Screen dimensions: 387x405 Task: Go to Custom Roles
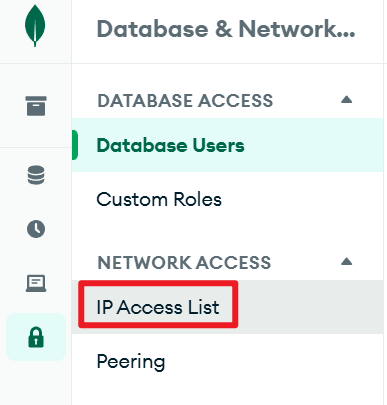pos(159,199)
